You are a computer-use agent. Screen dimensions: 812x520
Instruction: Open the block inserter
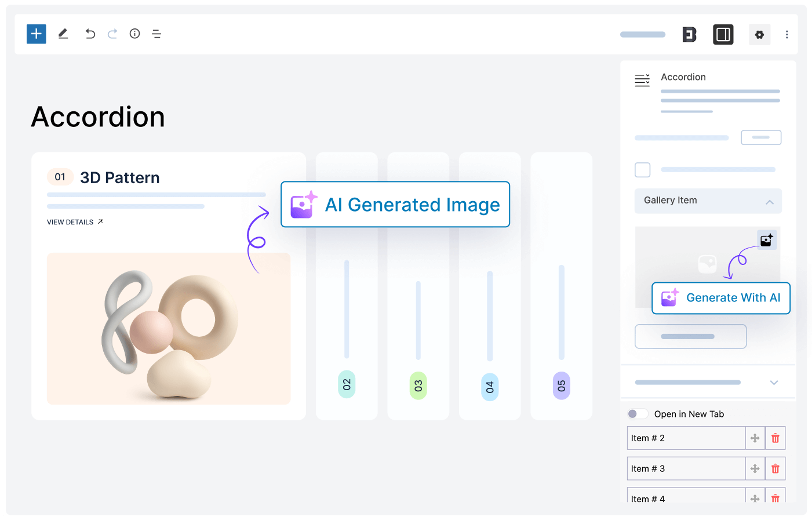(36, 34)
